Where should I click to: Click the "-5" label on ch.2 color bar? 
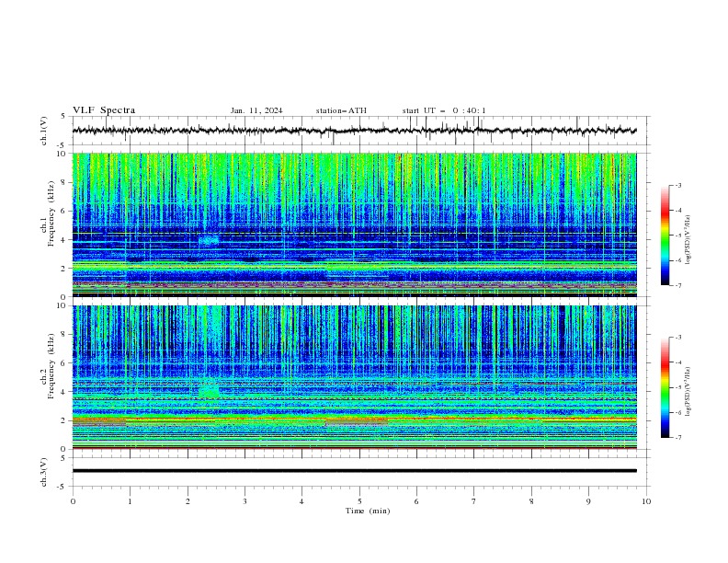click(x=677, y=387)
